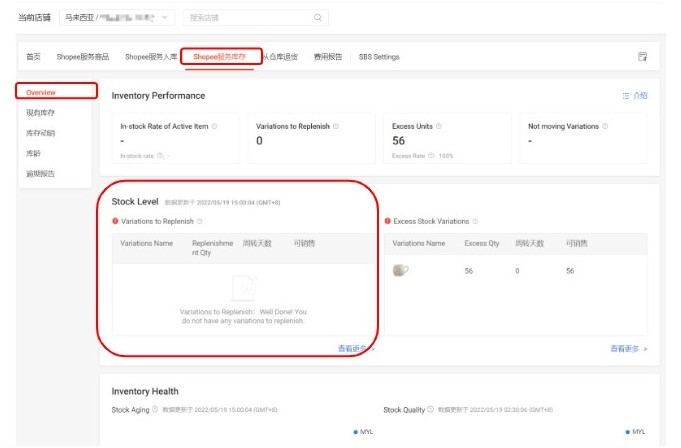
Task: Click info icon next to Variations to Replenish card
Action: click(x=336, y=126)
